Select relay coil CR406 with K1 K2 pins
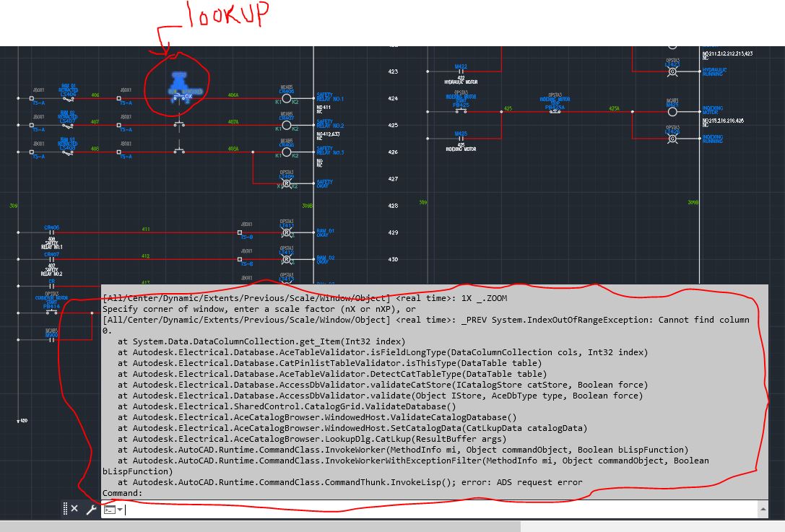Image resolution: width=785 pixels, height=532 pixels. coord(286,98)
